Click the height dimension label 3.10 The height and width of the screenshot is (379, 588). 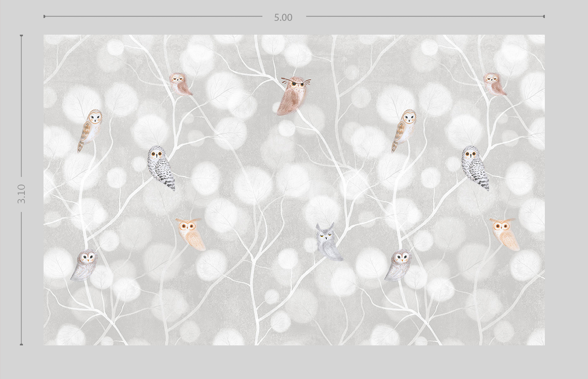[x=22, y=194]
